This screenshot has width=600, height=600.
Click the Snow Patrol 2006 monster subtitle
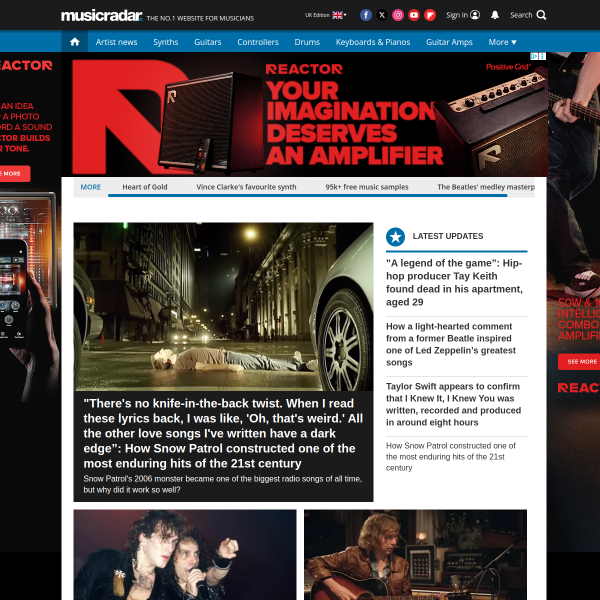pyautogui.click(x=223, y=484)
